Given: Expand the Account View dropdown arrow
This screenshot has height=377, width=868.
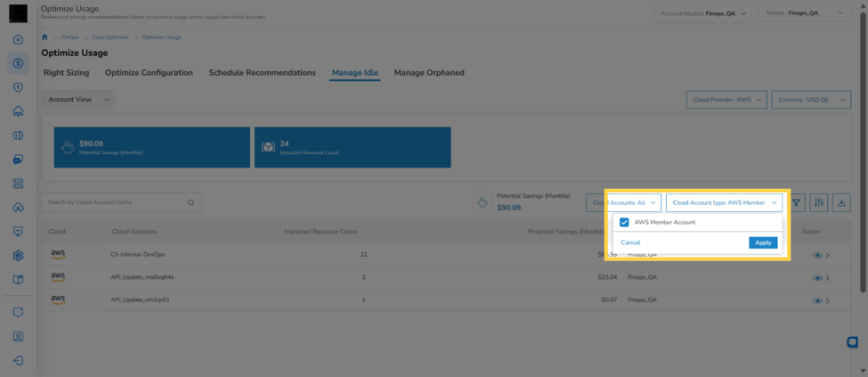Looking at the screenshot, I should 107,99.
